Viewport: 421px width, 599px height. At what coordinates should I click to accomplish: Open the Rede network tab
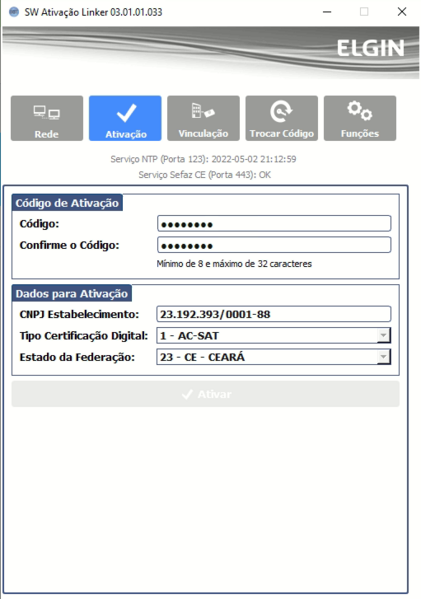47,118
